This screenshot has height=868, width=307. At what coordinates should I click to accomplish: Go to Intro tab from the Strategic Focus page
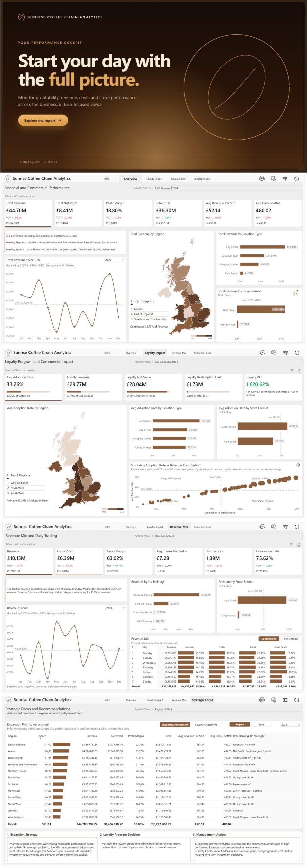point(107,700)
